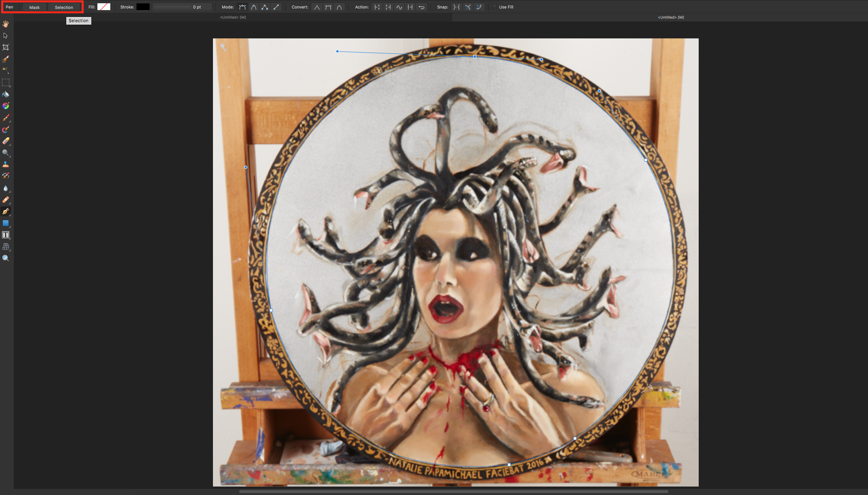
Task: Select the Healing Brush band-aid tool
Action: 6,200
